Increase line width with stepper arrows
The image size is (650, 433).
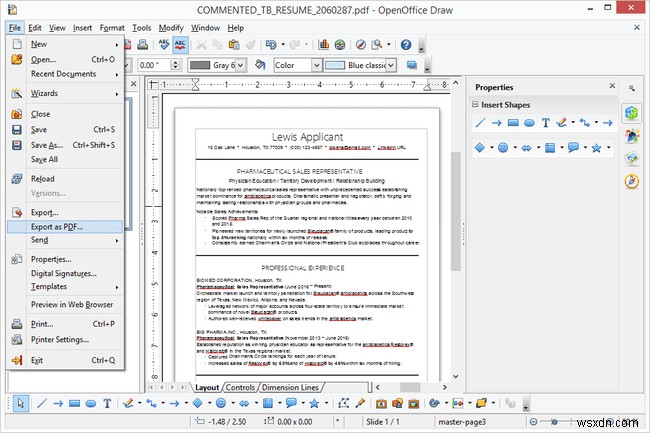175,62
